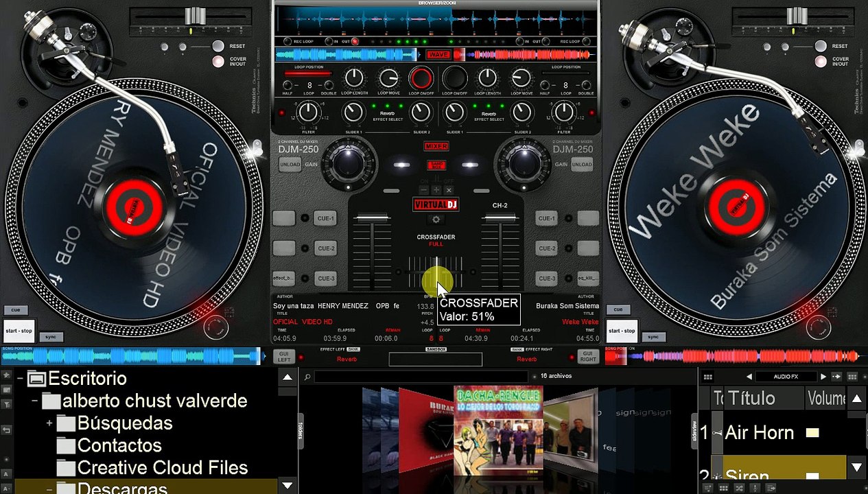Trigger CUE-1 on the left deck
Image resolution: width=868 pixels, height=494 pixels.
325,218
